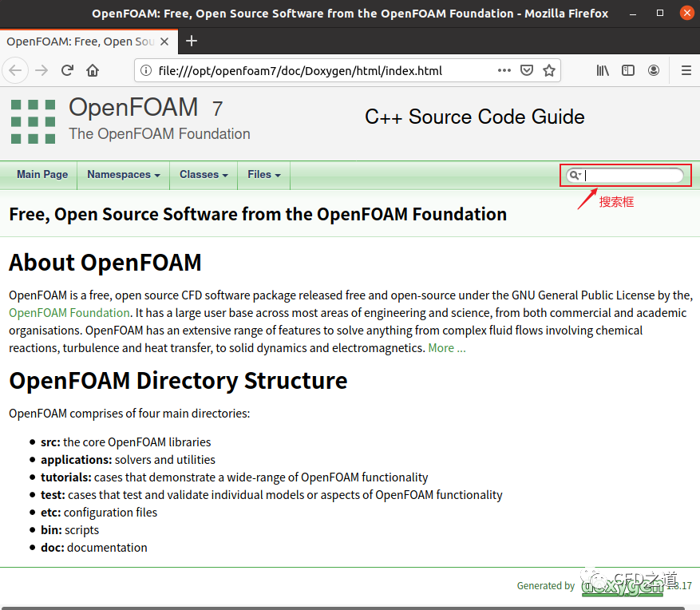This screenshot has width=700, height=610.
Task: Toggle the browser sidebar icon
Action: [628, 70]
